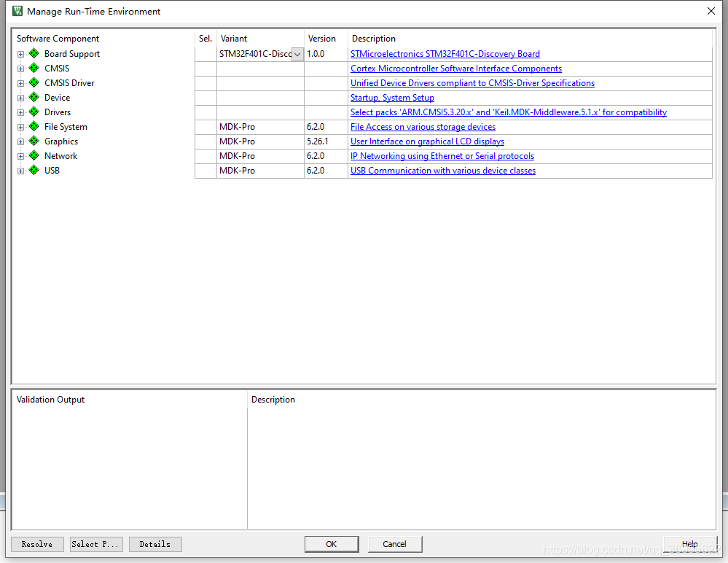The image size is (728, 563).
Task: Click the Description column header in component table
Action: tap(374, 39)
